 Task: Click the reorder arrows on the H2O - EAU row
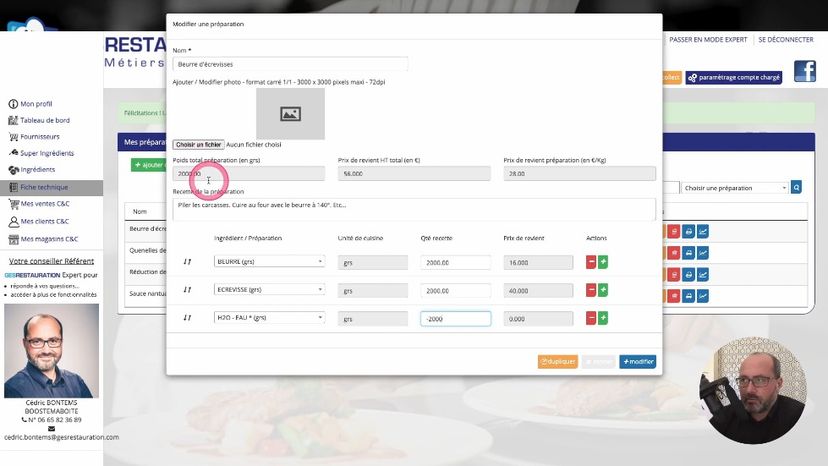187,318
